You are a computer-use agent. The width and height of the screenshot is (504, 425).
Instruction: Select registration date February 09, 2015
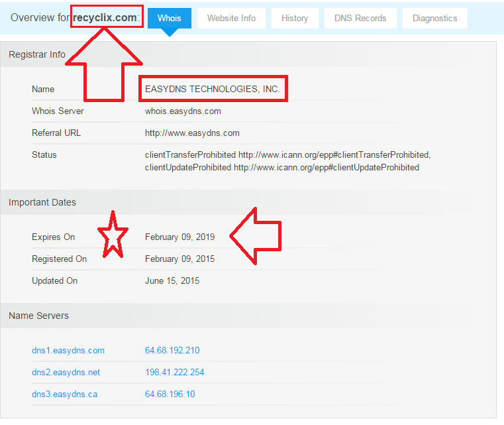click(179, 259)
